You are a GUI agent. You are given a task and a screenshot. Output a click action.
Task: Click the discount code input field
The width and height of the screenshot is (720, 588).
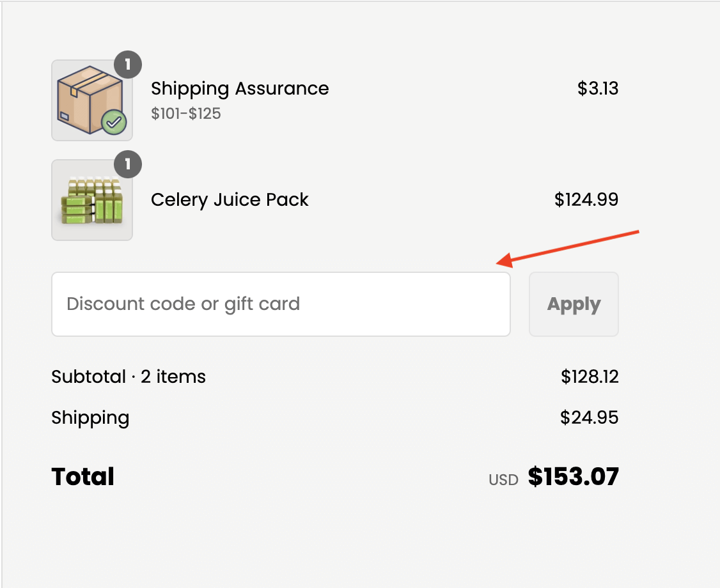click(x=281, y=304)
